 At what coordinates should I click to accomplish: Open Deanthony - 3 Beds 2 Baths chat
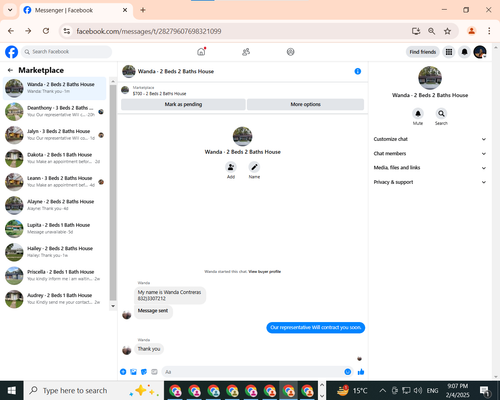pos(55,111)
